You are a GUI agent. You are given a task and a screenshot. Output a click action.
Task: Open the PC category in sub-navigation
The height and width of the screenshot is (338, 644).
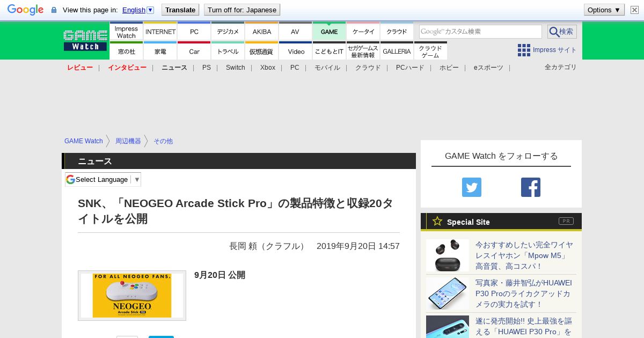[295, 68]
